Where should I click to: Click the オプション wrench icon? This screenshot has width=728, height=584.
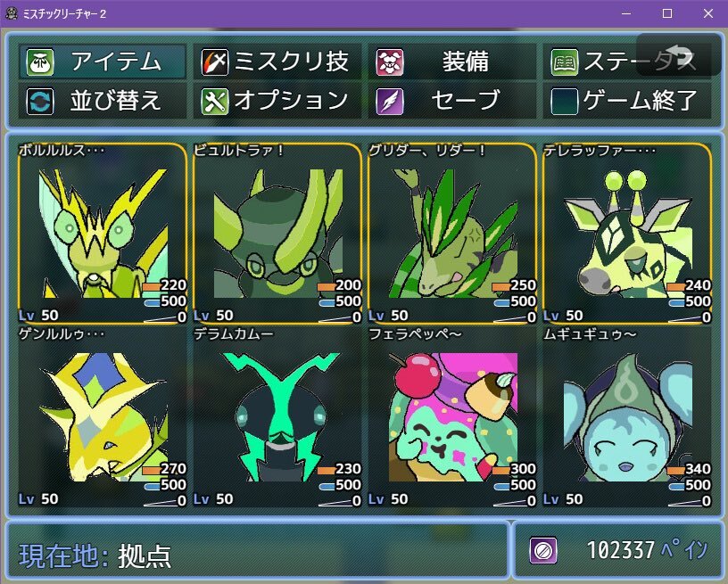(214, 101)
